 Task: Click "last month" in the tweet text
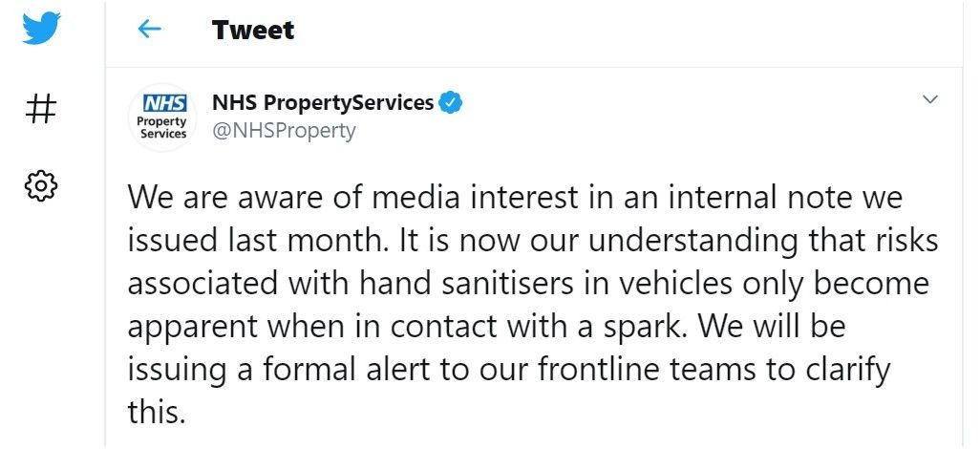[313, 241]
